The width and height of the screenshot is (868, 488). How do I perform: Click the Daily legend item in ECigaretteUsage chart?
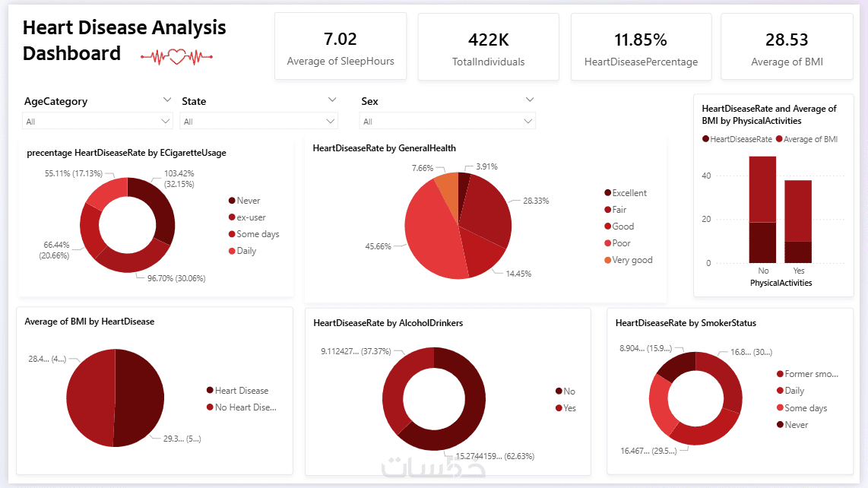coord(242,251)
